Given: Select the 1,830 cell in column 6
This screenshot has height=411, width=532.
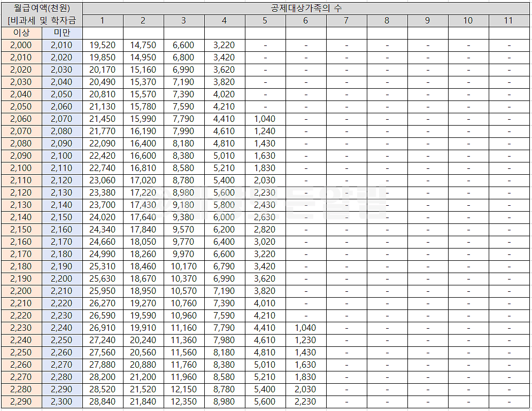Looking at the screenshot, I should pyautogui.click(x=306, y=377).
